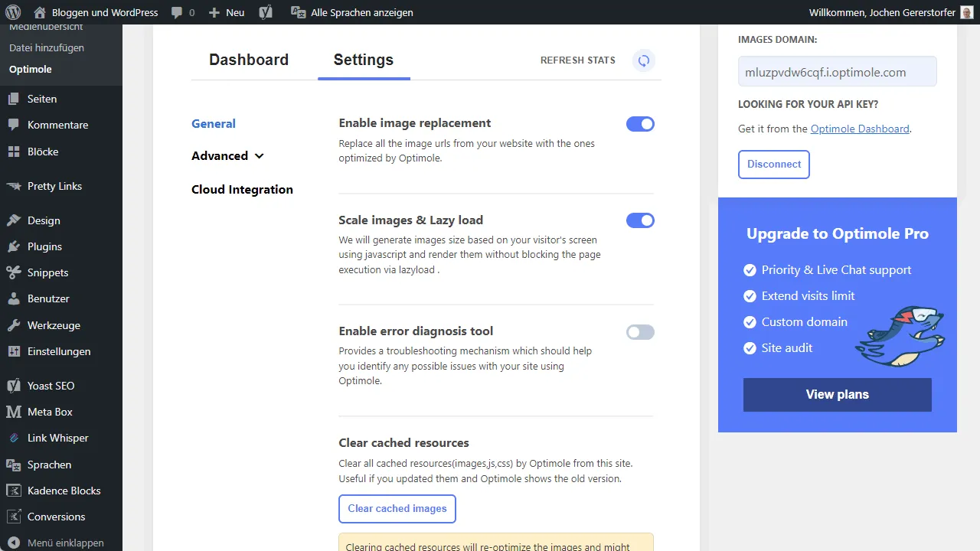This screenshot has height=551, width=980.
Task: Click the Site audit feature item
Action: coord(787,347)
